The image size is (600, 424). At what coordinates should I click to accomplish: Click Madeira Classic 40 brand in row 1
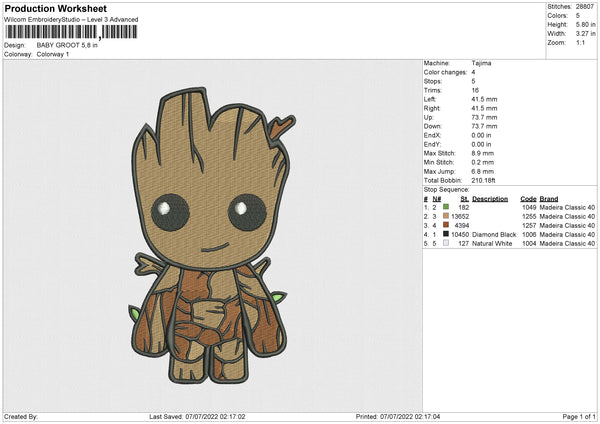567,207
